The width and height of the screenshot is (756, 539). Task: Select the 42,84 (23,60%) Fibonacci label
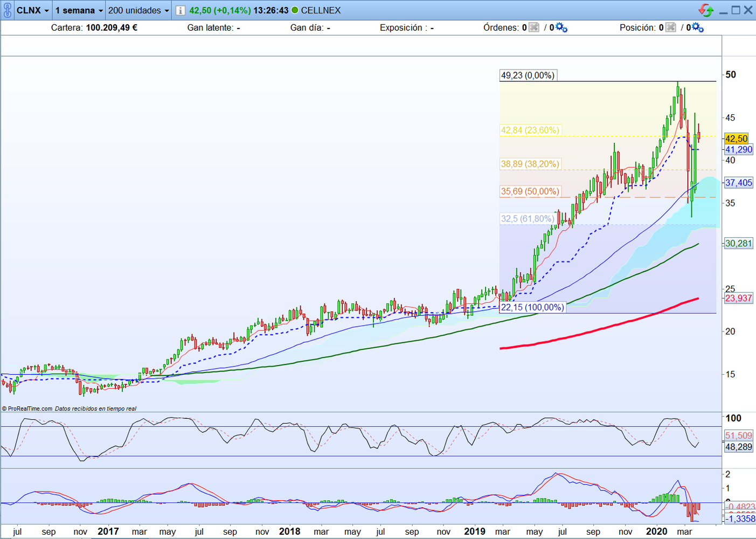point(530,130)
